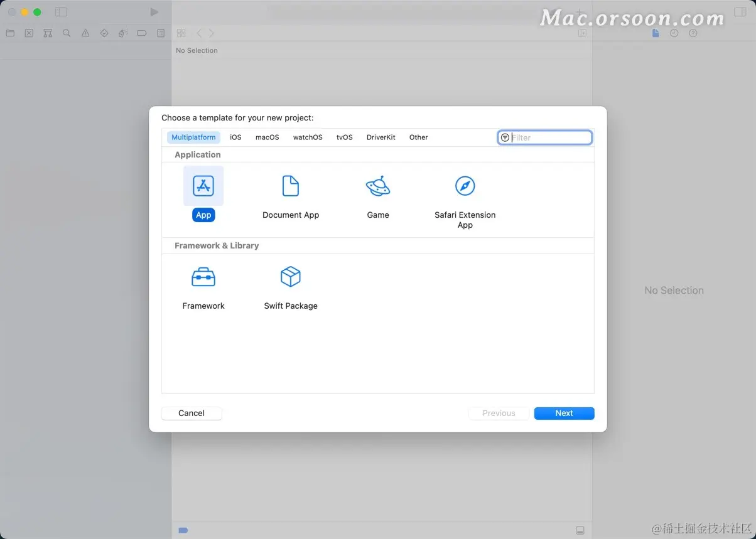Image resolution: width=756 pixels, height=539 pixels.
Task: Click the filter options icon in search field
Action: tap(505, 137)
